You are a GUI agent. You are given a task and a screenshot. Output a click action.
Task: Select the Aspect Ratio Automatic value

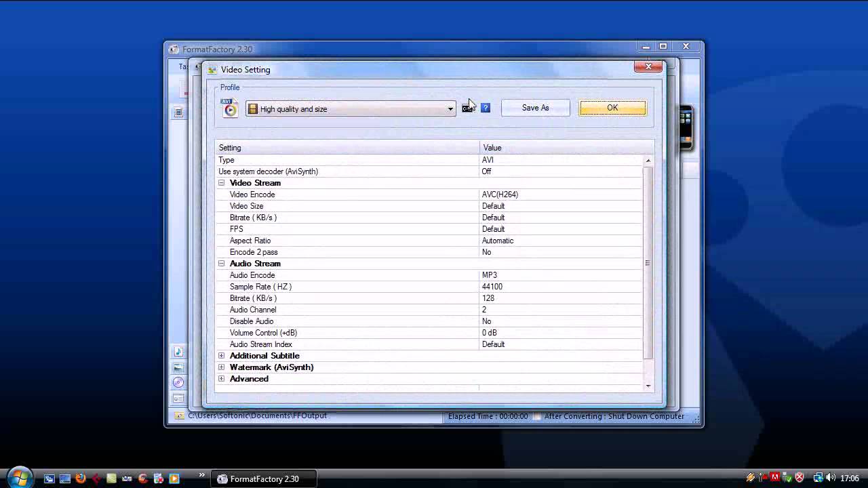tap(561, 241)
